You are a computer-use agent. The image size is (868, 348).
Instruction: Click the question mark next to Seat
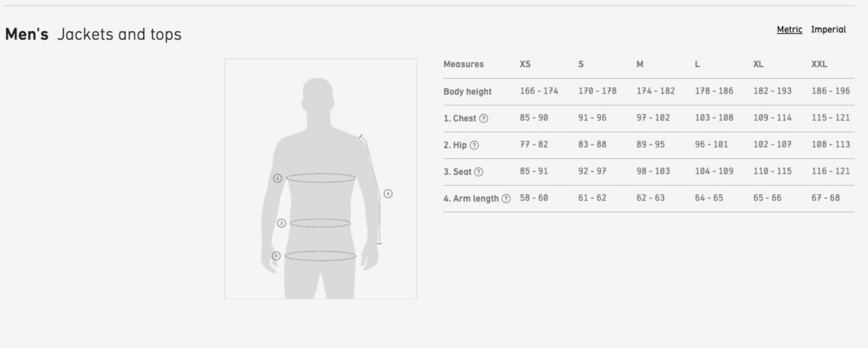(x=479, y=172)
